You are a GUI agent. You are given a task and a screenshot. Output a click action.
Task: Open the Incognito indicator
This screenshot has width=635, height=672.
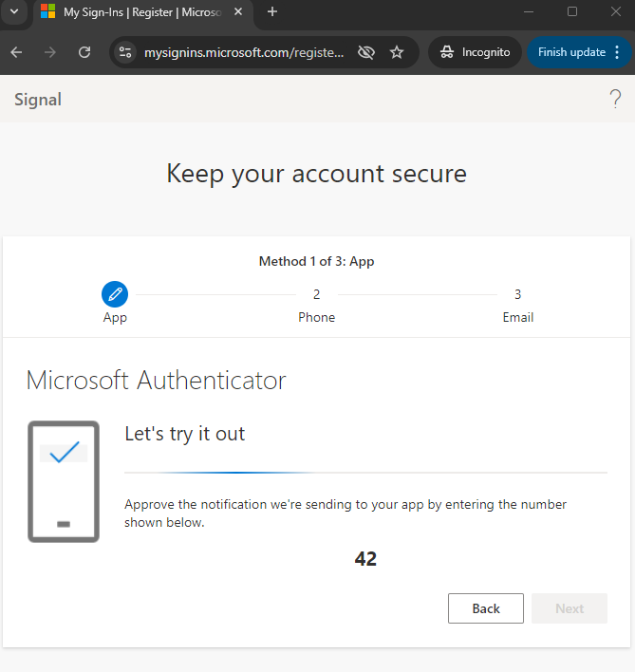(475, 52)
